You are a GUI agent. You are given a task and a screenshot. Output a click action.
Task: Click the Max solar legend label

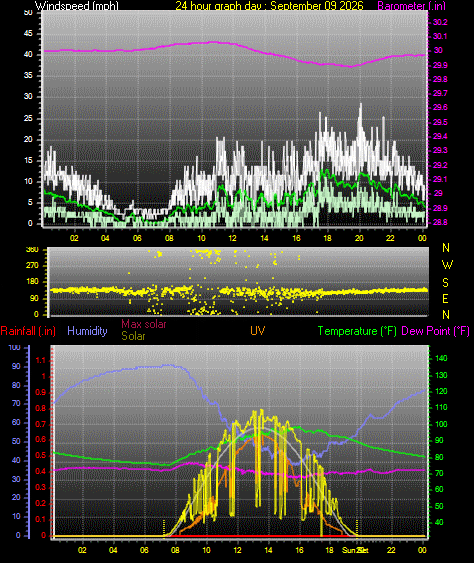(x=144, y=324)
